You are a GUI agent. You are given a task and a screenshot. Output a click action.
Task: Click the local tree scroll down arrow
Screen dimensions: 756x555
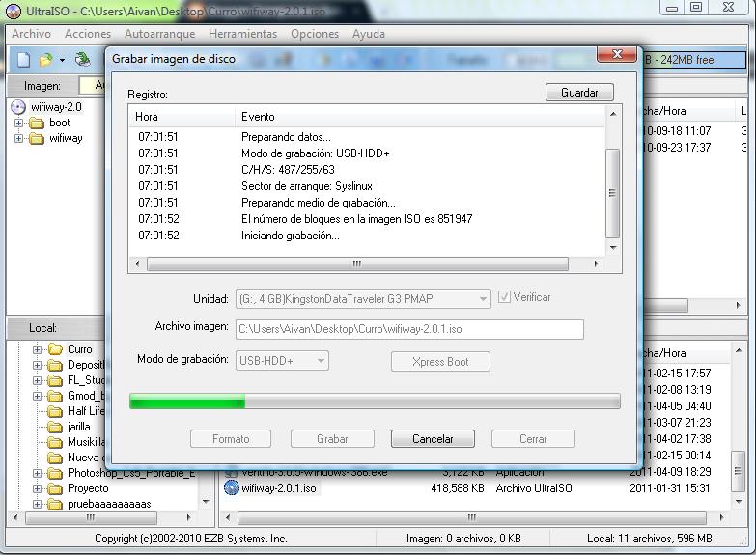pos(207,502)
